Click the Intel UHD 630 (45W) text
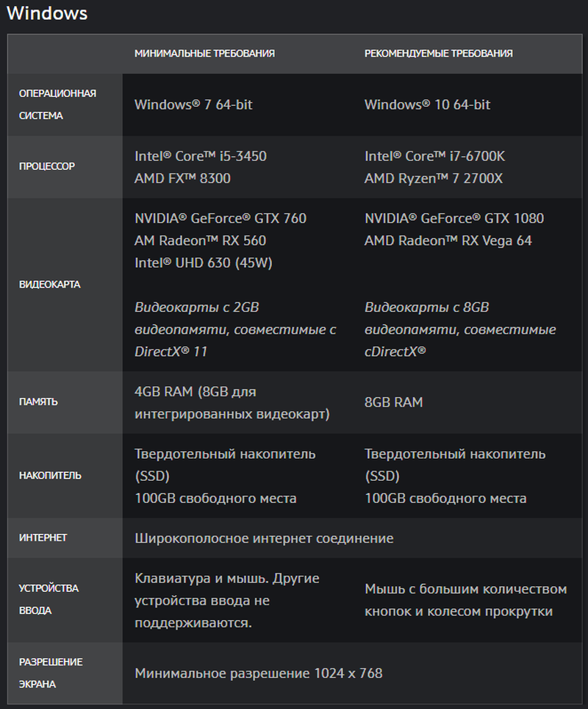 pos(203,263)
